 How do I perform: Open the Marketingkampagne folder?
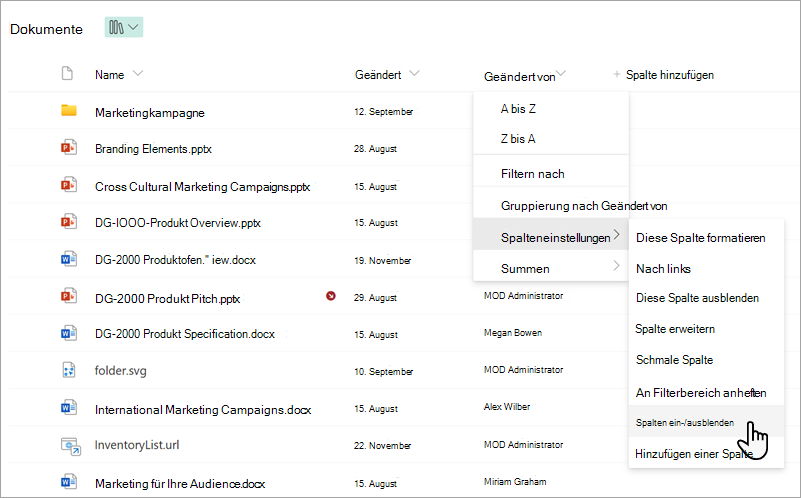(150, 113)
